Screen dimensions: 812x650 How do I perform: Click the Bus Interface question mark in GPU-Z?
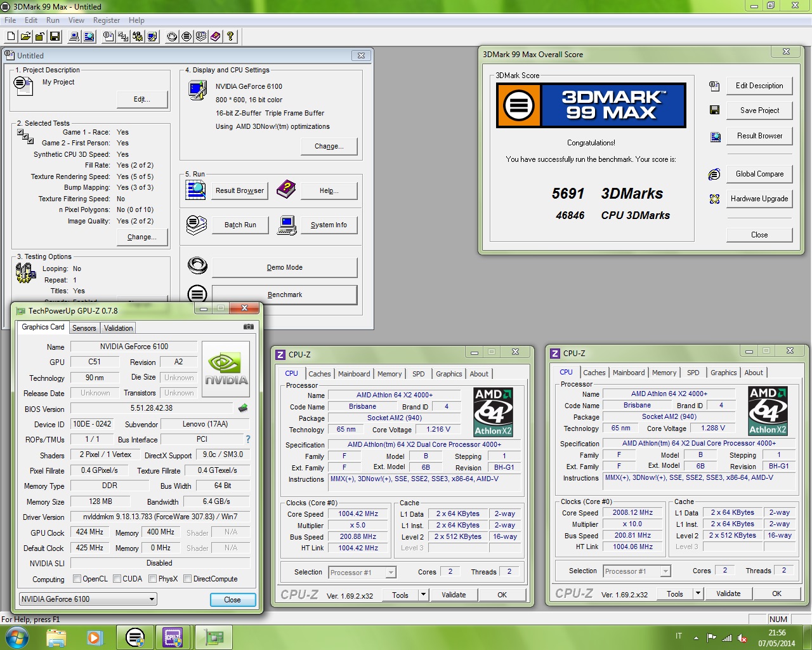pyautogui.click(x=248, y=439)
